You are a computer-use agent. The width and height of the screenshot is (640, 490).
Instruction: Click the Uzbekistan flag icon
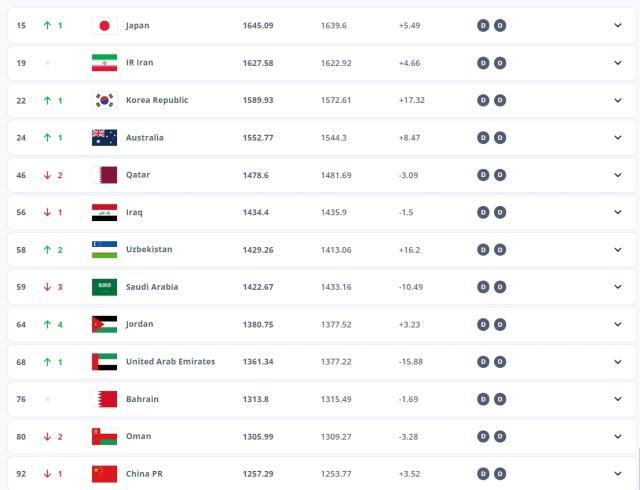[104, 249]
